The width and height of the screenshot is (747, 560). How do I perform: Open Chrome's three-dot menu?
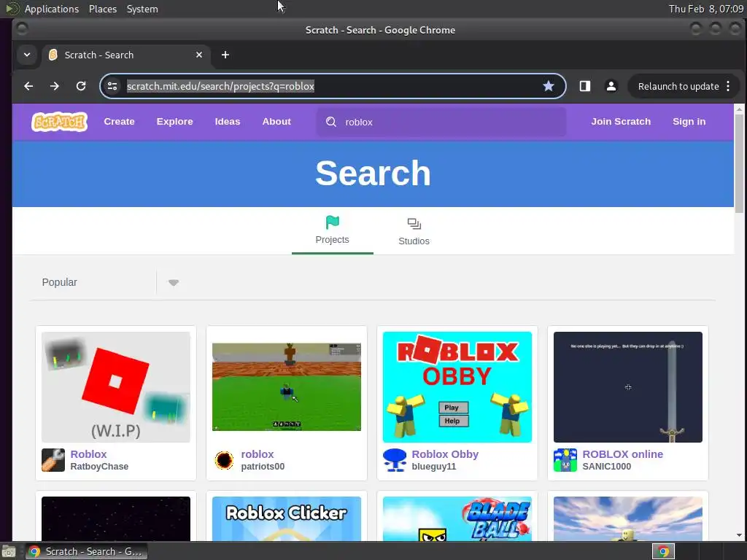click(x=728, y=86)
